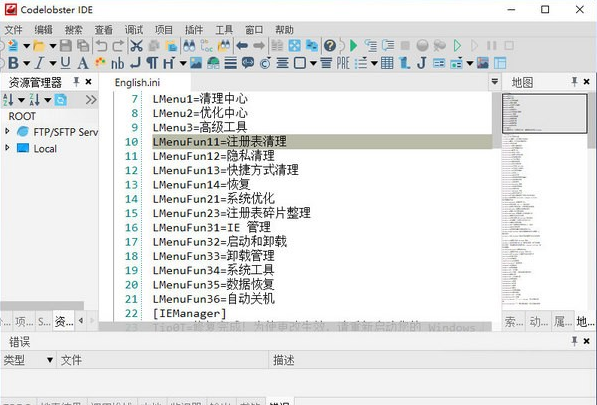Image resolution: width=597 pixels, height=405 pixels.
Task: Show more 资源管理器 toolbar items via chevron
Action: [91, 100]
